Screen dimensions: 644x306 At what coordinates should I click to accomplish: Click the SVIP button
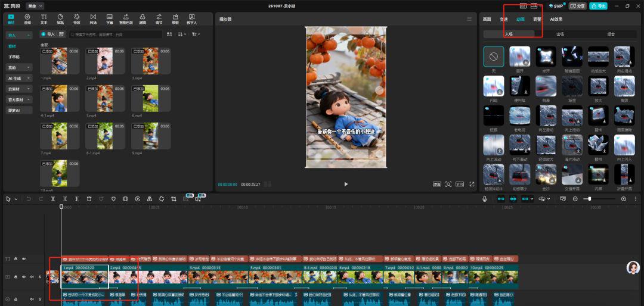pyautogui.click(x=556, y=6)
